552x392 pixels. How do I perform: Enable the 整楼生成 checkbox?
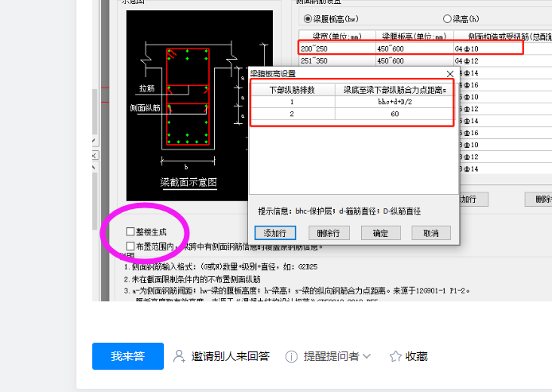(130, 231)
